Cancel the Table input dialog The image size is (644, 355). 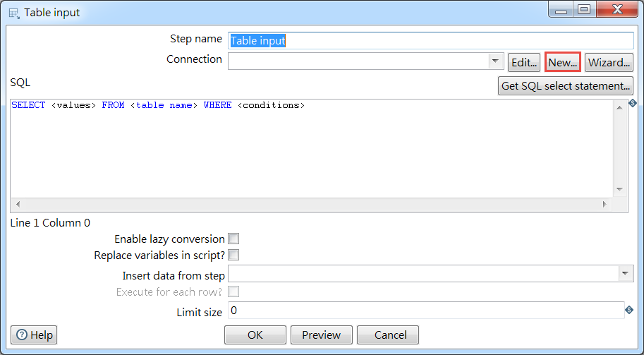click(388, 335)
